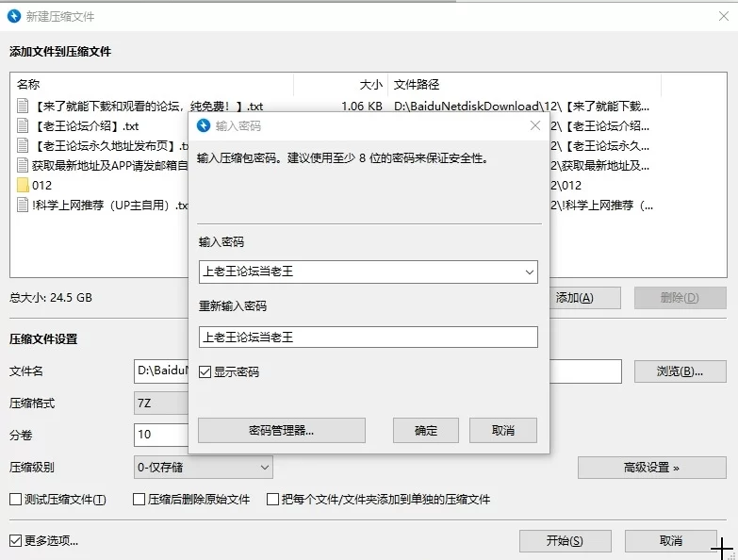This screenshot has width=738, height=560.
Task: Select the file icon for !科学上网推荐 (UP主自用)
Action: [23, 205]
